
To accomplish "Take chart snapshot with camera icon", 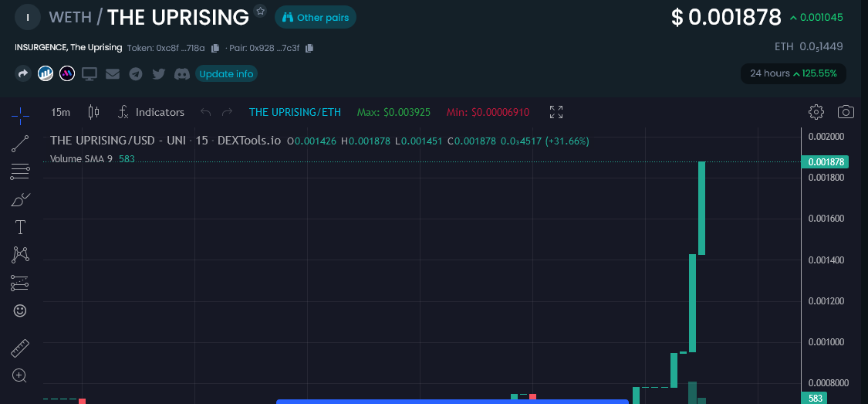I will 846,112.
